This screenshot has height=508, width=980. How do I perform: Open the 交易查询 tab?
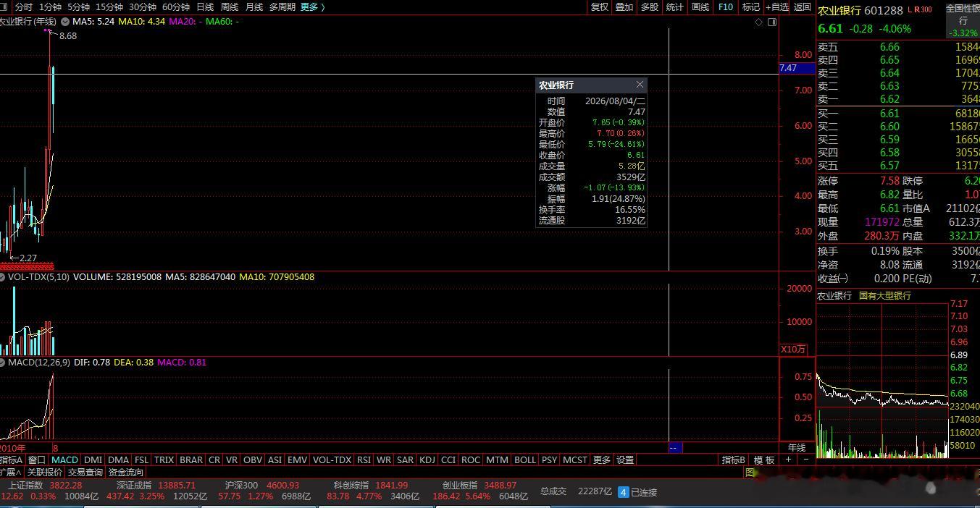tap(85, 472)
